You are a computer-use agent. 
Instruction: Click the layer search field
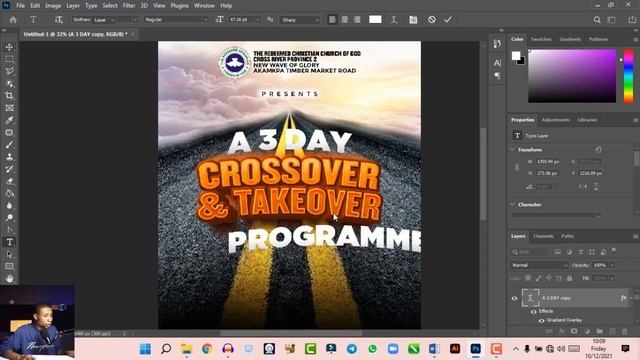tap(530, 252)
